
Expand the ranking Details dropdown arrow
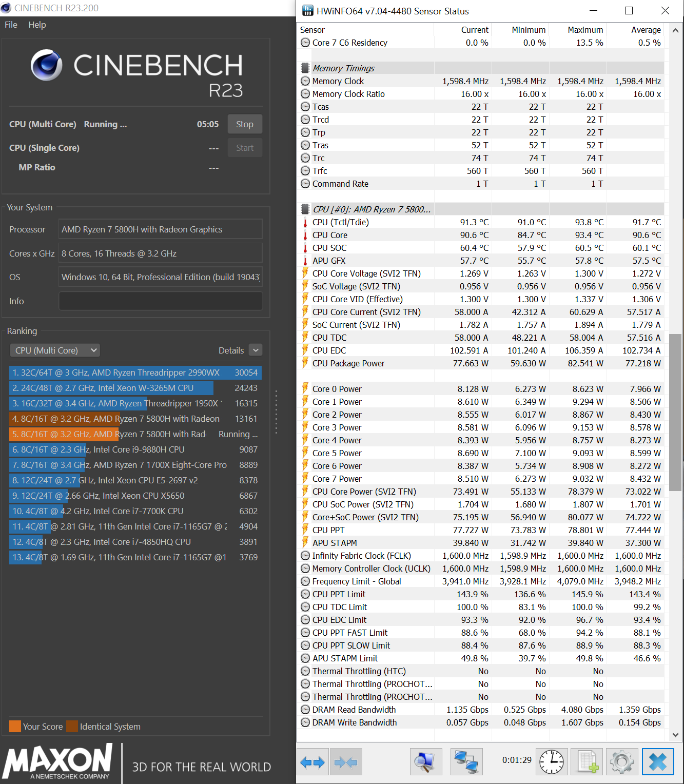256,350
